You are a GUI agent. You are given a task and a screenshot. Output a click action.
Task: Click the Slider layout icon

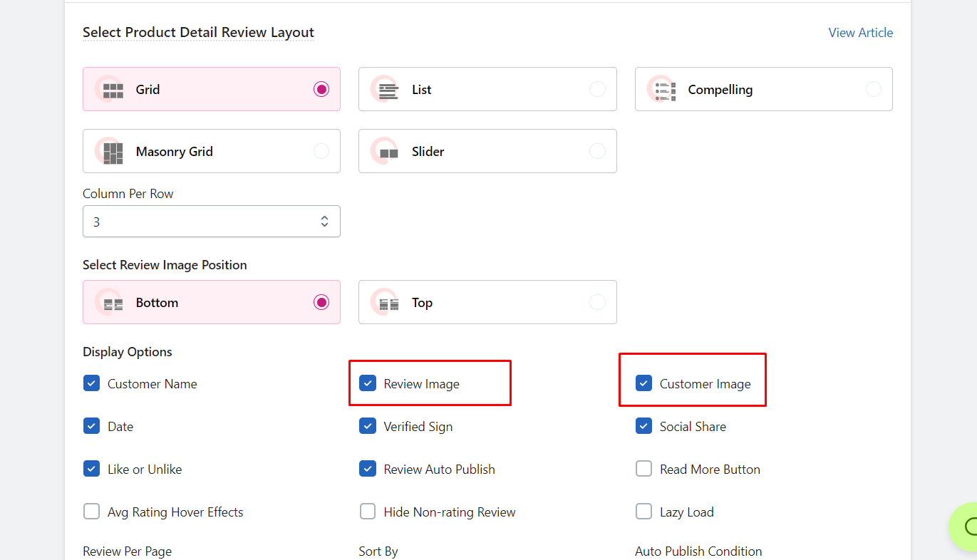click(388, 151)
